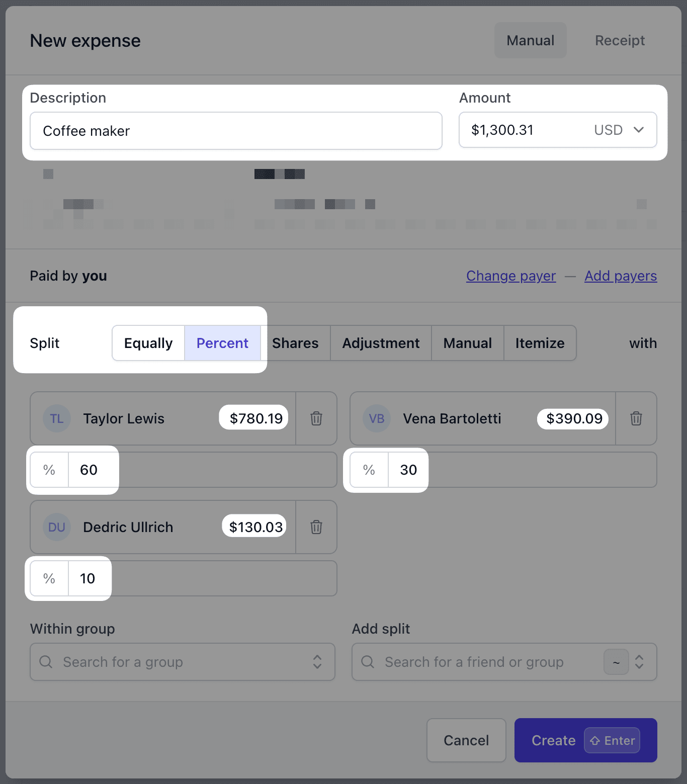687x784 pixels.
Task: Click trash icon for Dedric Ullrich
Action: click(x=316, y=527)
